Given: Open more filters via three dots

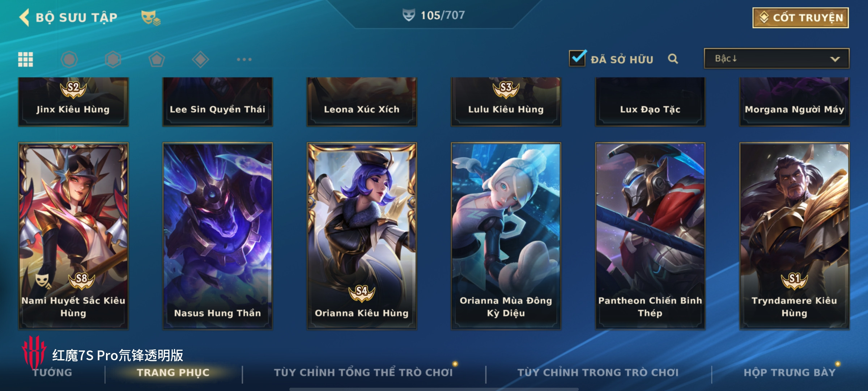Looking at the screenshot, I should tap(244, 59).
